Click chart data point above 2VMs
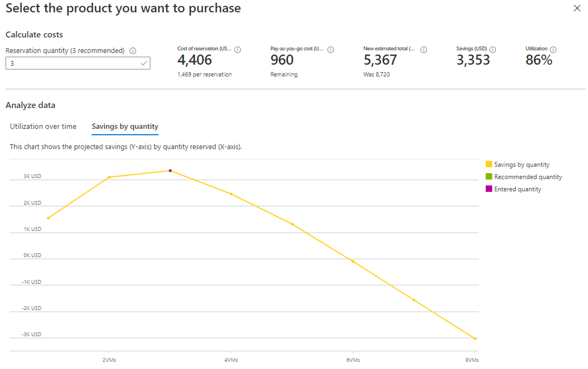The height and width of the screenshot is (369, 588). [x=109, y=177]
